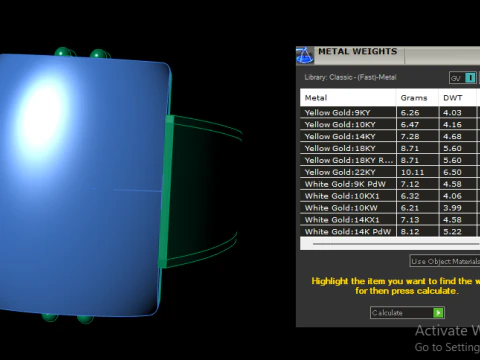Click the 5.22 DWT cell
The width and height of the screenshot is (480, 360).
coord(458,232)
